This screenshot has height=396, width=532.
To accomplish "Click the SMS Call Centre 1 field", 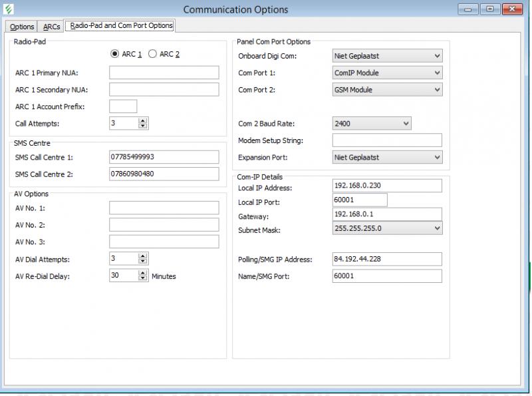I will click(x=164, y=157).
